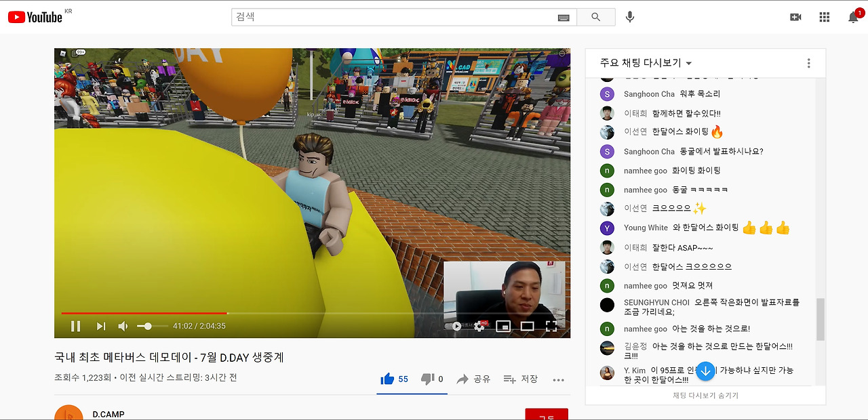Open the video settings gear
This screenshot has width=868, height=420.
480,326
